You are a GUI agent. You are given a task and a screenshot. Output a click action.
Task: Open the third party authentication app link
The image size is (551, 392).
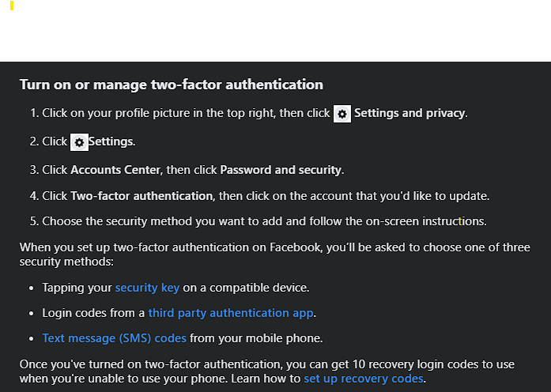coord(231,313)
